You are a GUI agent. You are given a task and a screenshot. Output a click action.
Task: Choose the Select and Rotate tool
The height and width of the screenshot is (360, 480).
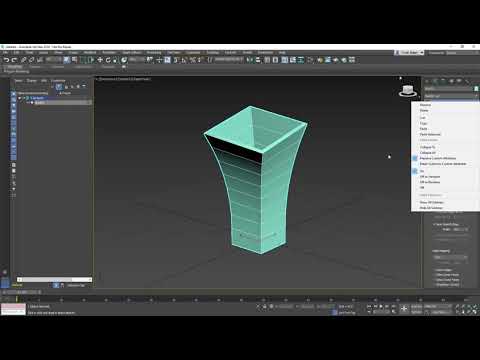pos(108,60)
